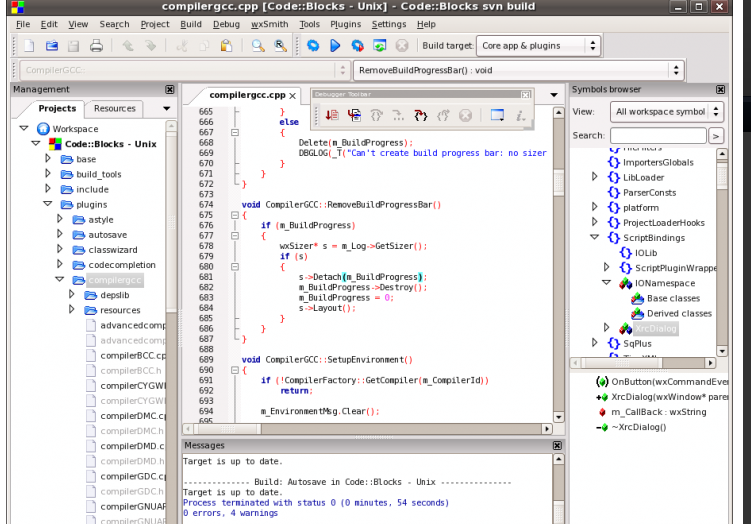Click the Build gear icon
The height and width of the screenshot is (524, 751).
(x=313, y=46)
